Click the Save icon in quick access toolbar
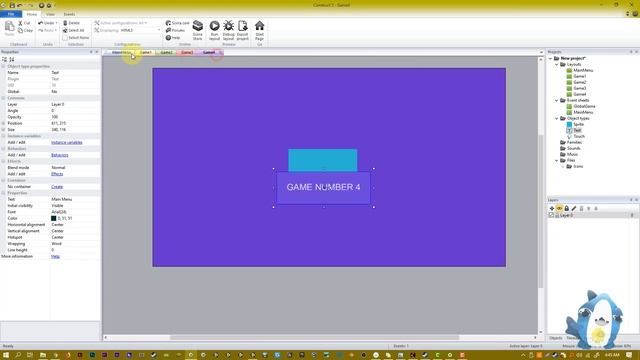This screenshot has width=640, height=360. (x=12, y=5)
